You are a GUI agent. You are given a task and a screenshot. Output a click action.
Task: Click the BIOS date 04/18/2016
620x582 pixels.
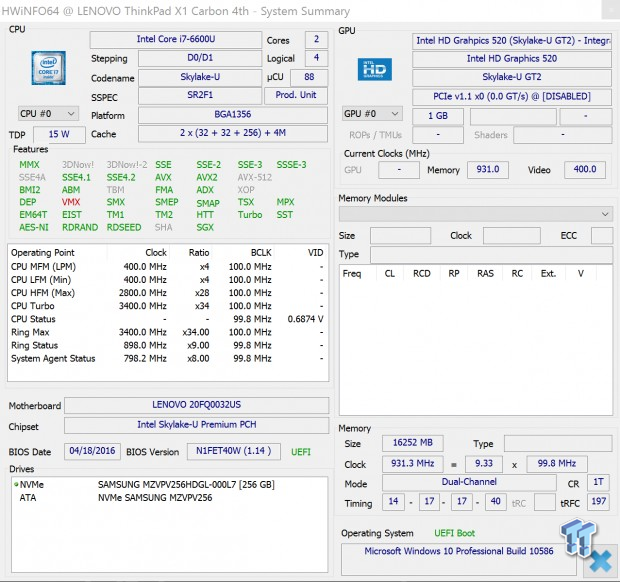tap(92, 451)
